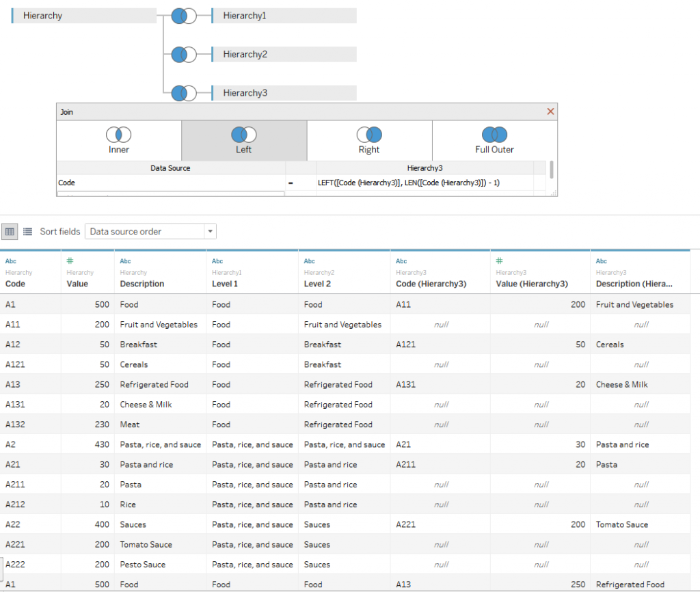Change data type icon of Value column
This screenshot has width=700, height=592.
pyautogui.click(x=70, y=260)
